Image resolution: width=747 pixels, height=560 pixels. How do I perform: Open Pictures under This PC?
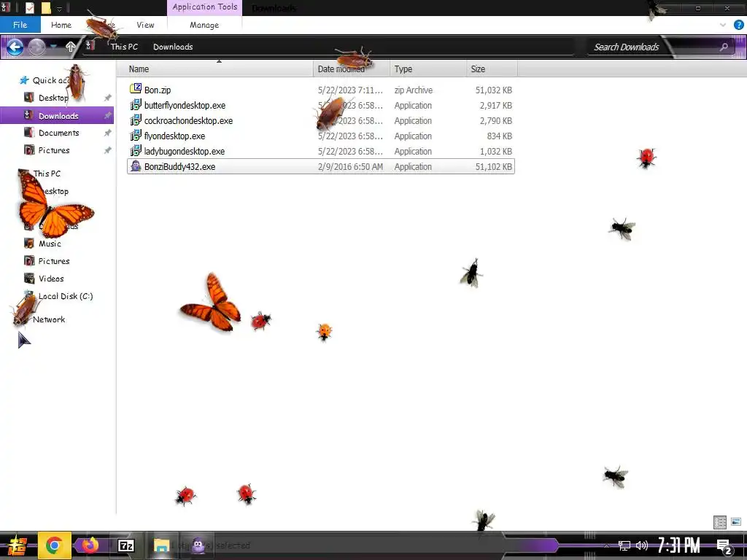pyautogui.click(x=53, y=261)
